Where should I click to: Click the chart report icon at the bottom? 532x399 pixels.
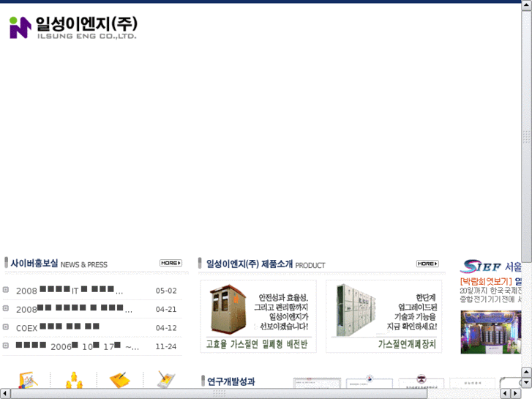coord(28,380)
